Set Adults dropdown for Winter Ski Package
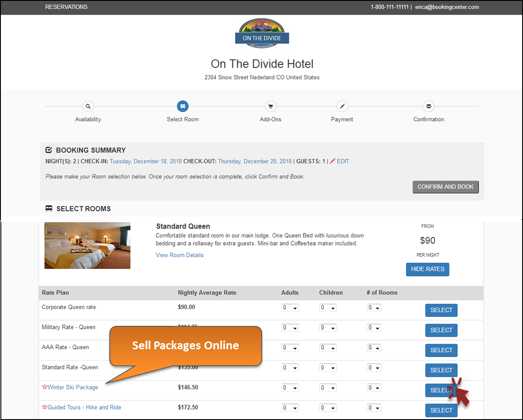 290,388
